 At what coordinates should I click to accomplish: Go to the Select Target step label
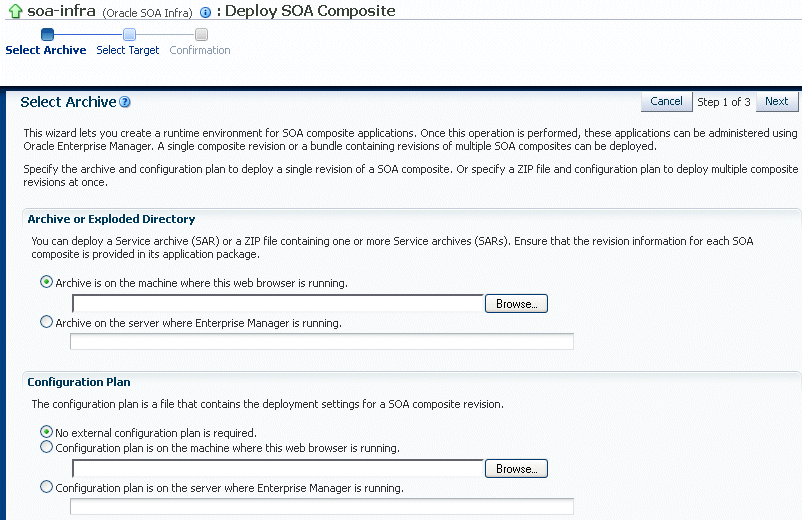pos(128,50)
